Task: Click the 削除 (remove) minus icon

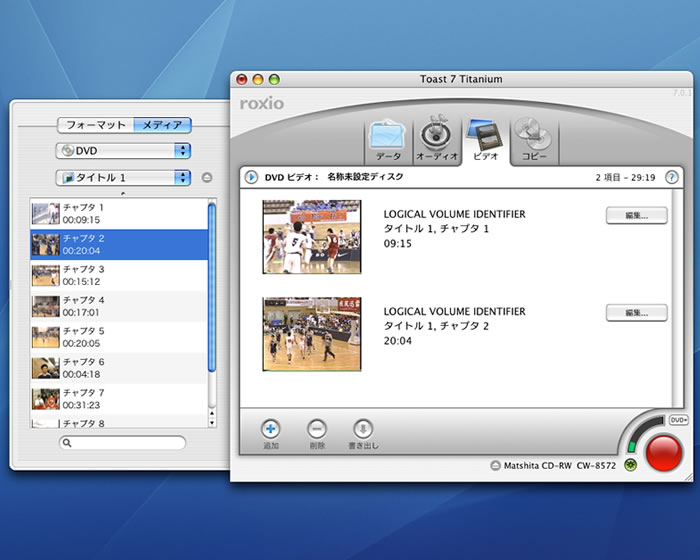Action: click(x=316, y=428)
